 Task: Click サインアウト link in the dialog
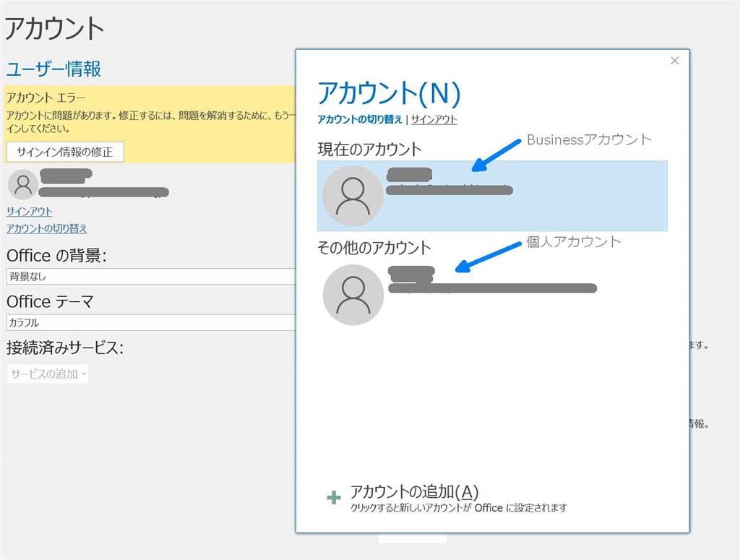[434, 119]
